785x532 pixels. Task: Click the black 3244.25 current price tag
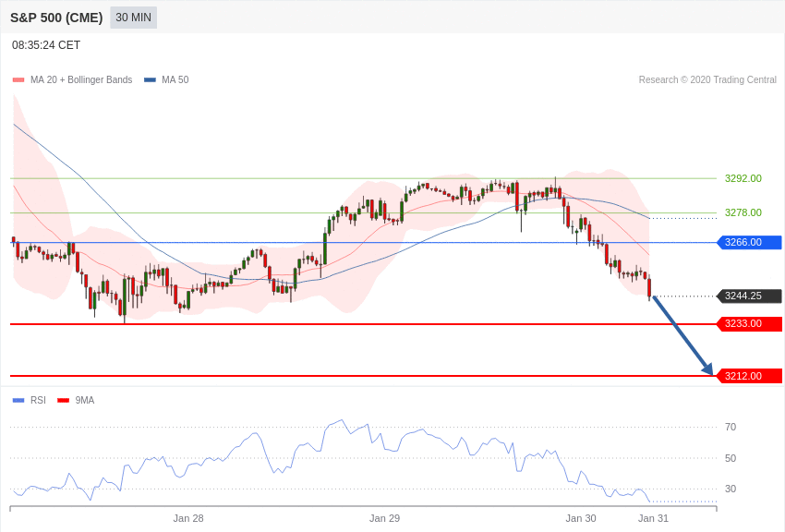pos(750,296)
